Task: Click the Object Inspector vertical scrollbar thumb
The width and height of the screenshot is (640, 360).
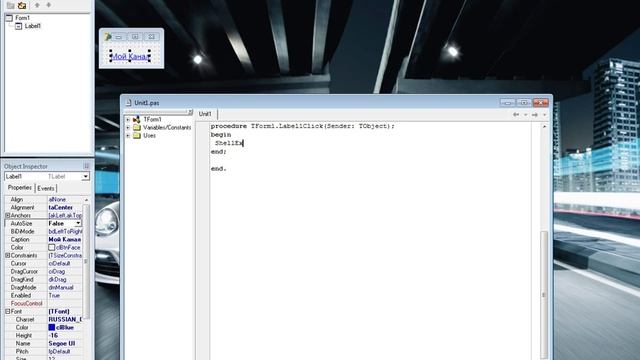Action: click(86, 261)
